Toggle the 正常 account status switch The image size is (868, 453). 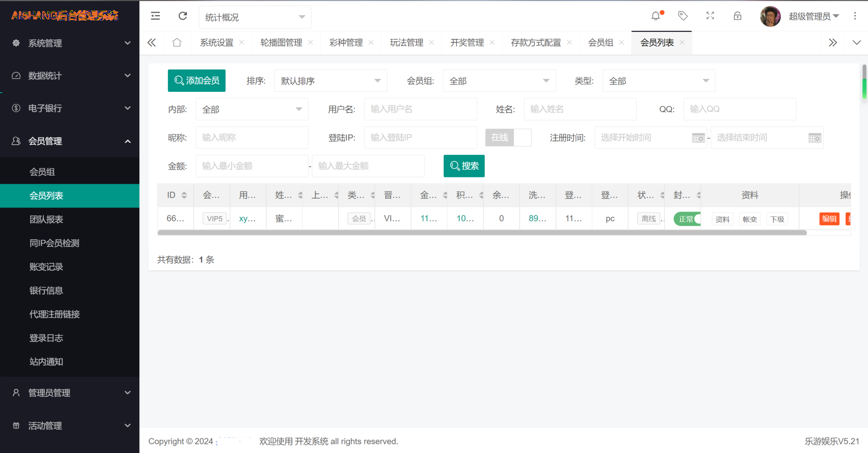[687, 219]
